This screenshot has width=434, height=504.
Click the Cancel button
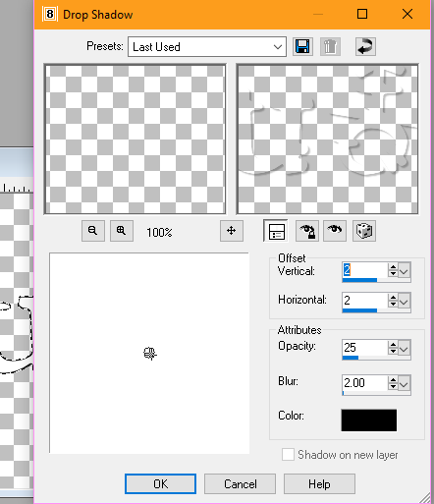240,483
